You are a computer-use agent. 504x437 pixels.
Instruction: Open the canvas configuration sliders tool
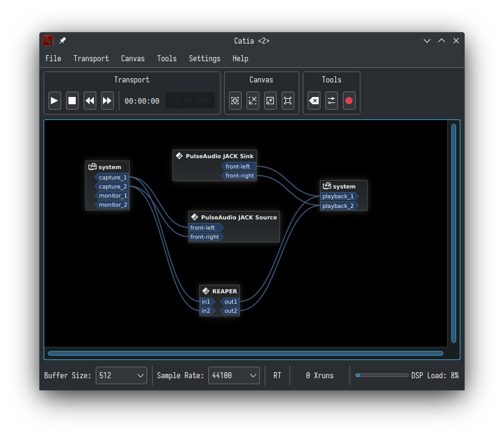tap(331, 101)
